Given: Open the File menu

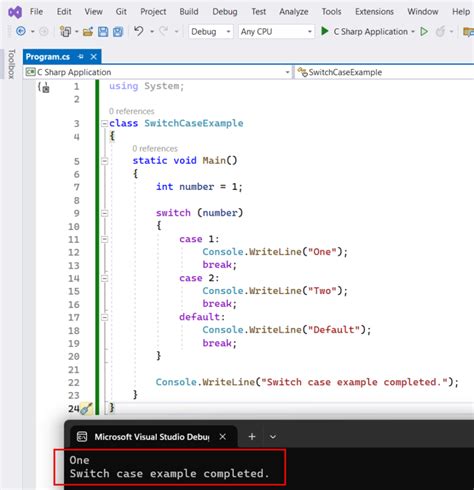Looking at the screenshot, I should 36,12.
